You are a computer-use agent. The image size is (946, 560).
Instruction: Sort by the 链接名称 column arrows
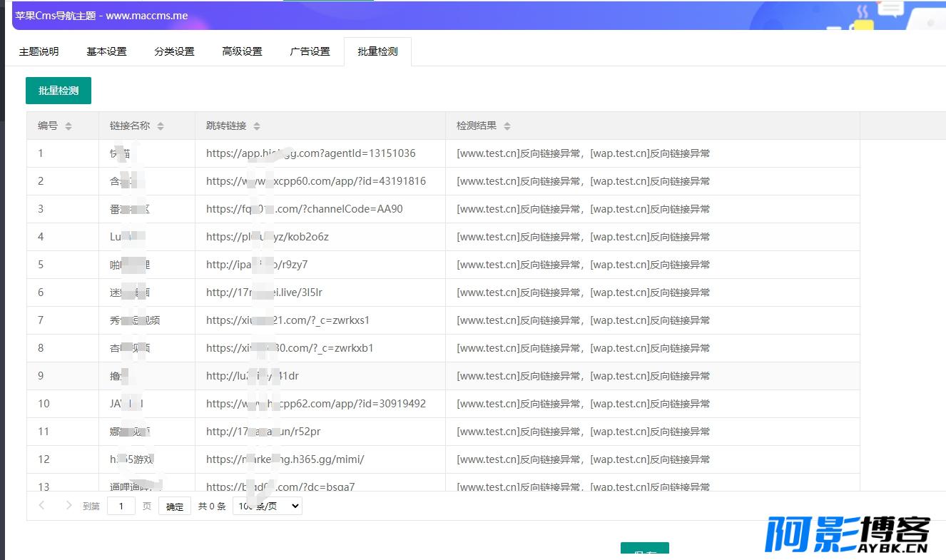tap(161, 126)
